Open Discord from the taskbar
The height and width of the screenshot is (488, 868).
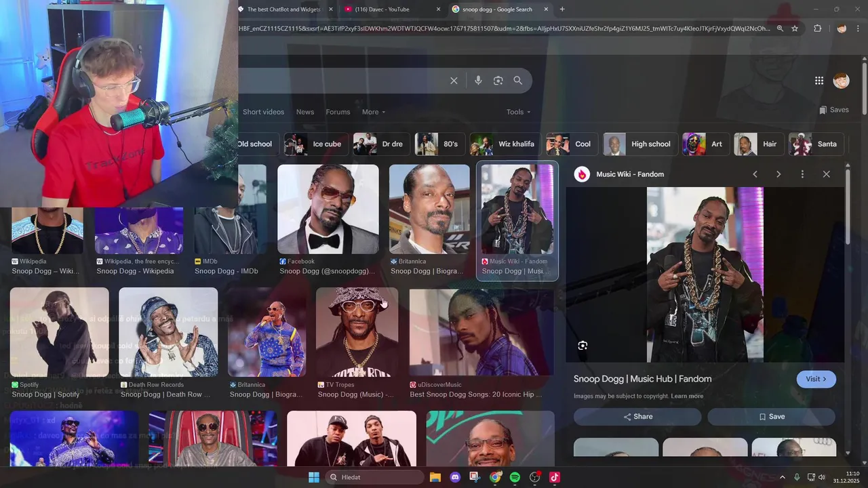point(455,477)
